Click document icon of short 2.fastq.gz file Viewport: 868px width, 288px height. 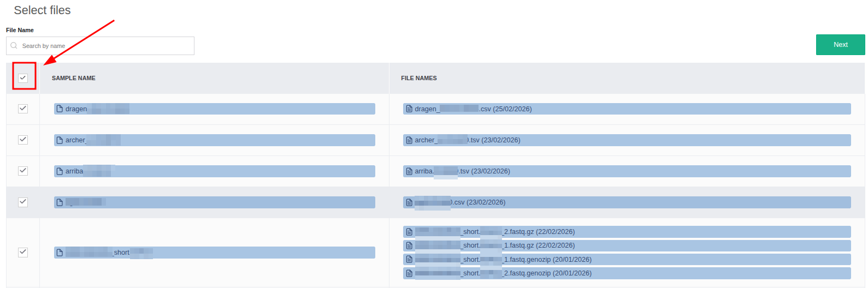click(409, 232)
